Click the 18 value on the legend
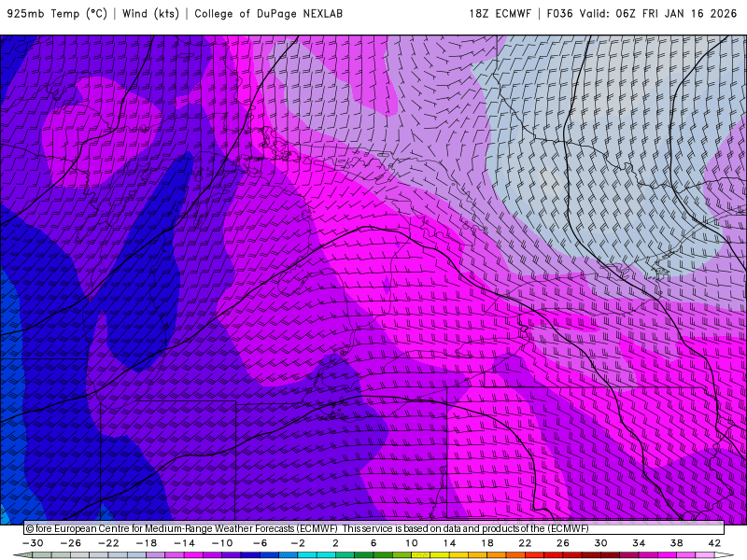This screenshot has width=747, height=560. coord(486,543)
